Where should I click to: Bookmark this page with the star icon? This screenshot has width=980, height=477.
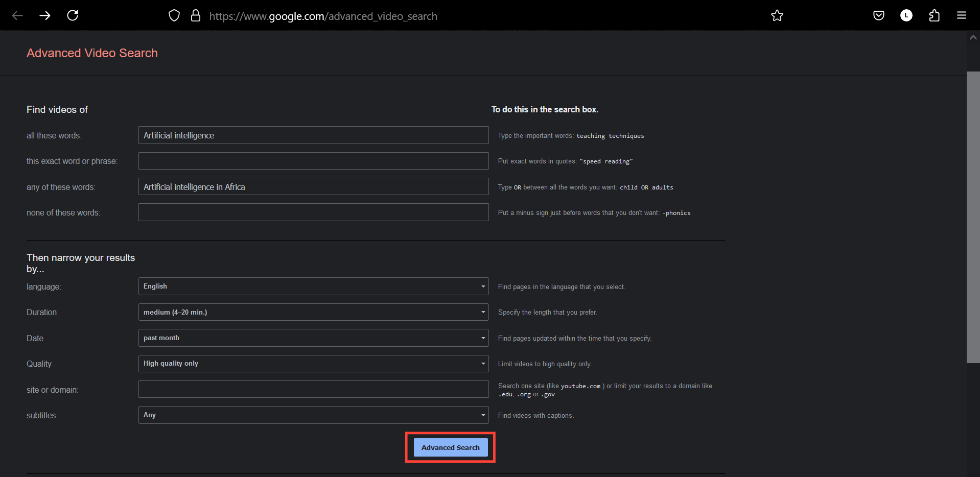[x=777, y=15]
